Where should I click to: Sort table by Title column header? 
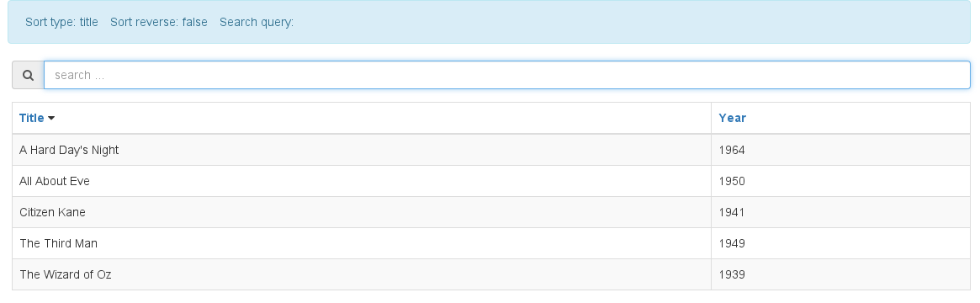click(x=32, y=118)
